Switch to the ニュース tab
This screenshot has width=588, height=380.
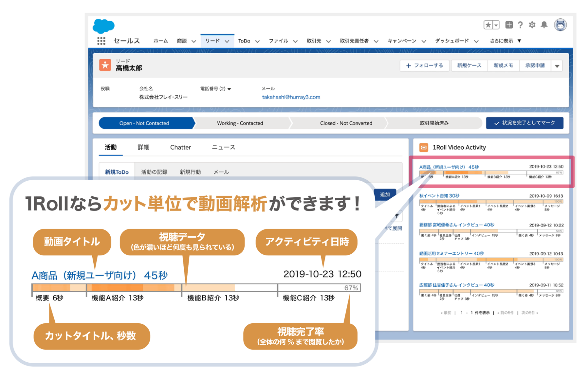click(x=224, y=148)
